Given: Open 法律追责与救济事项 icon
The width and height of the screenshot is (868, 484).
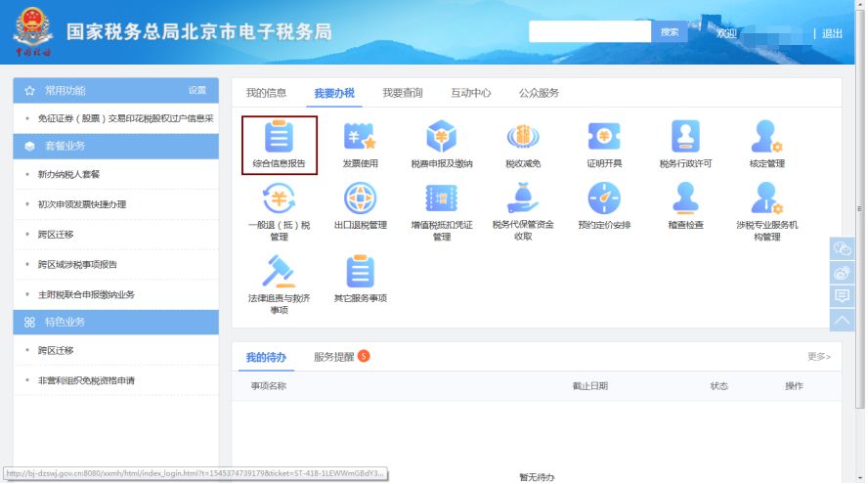Looking at the screenshot, I should [279, 271].
